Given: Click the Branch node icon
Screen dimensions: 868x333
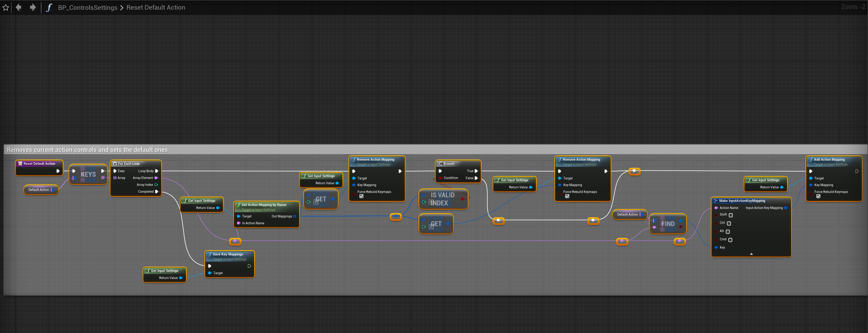Looking at the screenshot, I should 440,163.
